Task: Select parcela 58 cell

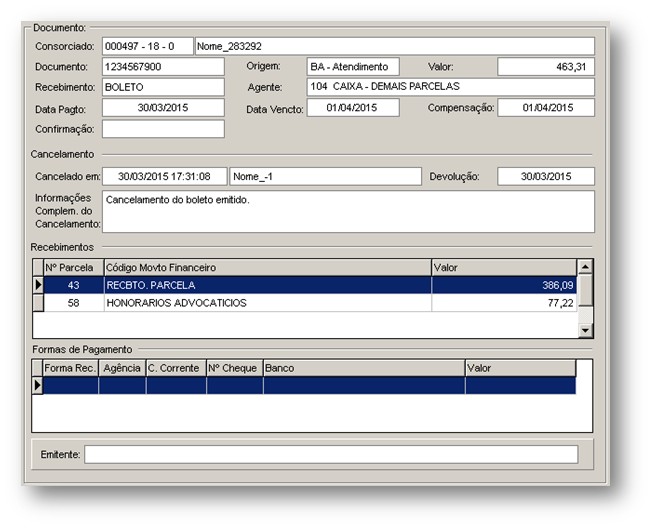Action: tap(74, 303)
